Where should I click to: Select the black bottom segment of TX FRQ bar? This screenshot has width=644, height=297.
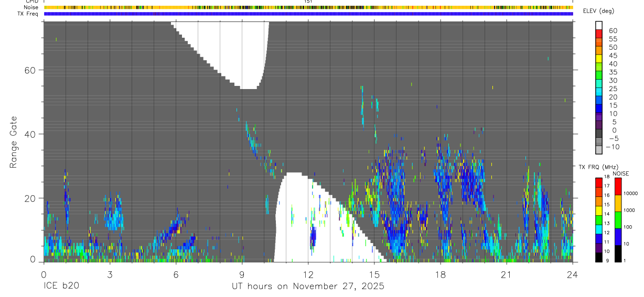click(x=599, y=257)
